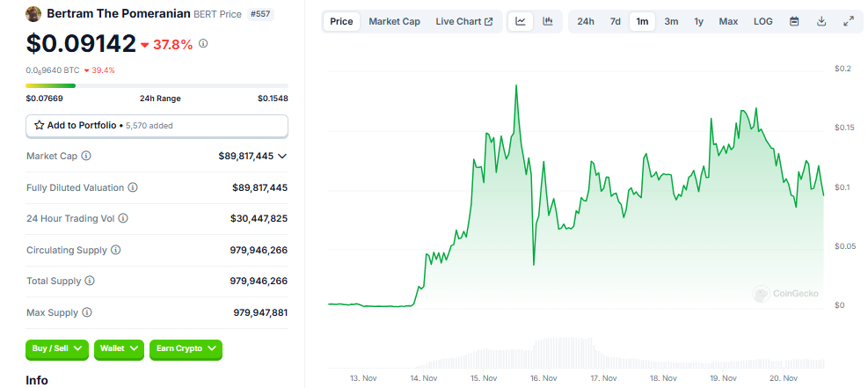This screenshot has height=388, width=868.
Task: Click the 0.0₆9640 BTC price text
Action: coord(53,70)
